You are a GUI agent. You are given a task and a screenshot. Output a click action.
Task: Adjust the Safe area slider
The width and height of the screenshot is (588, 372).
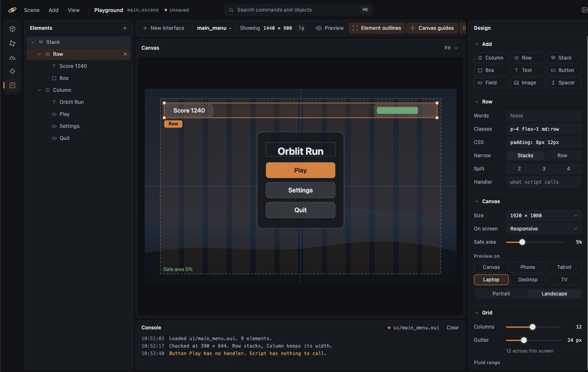click(x=522, y=242)
